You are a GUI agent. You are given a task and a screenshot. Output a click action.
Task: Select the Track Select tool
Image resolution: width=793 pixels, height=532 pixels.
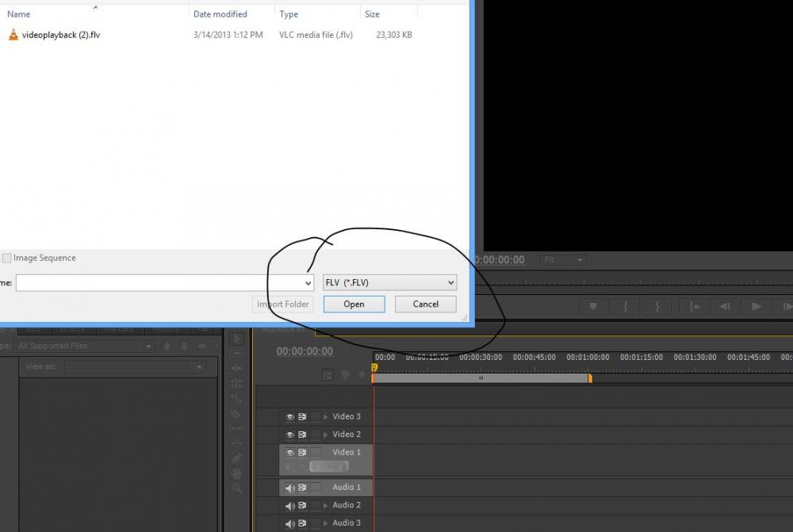tap(236, 354)
